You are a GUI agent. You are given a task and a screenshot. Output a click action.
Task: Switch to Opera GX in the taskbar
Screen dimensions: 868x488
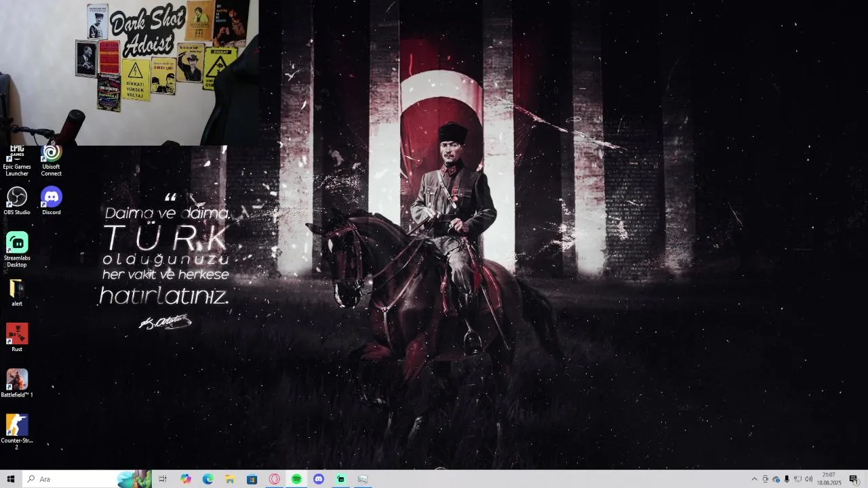[x=275, y=479]
